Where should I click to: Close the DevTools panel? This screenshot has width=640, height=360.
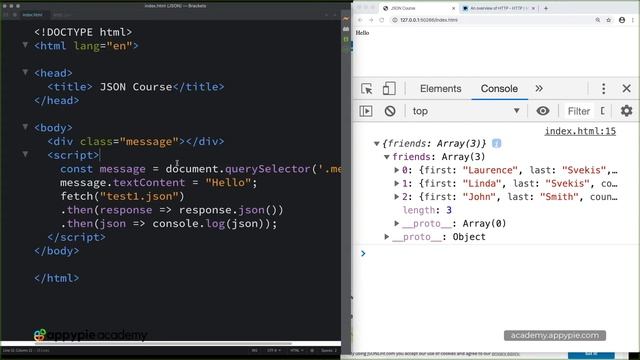(627, 89)
